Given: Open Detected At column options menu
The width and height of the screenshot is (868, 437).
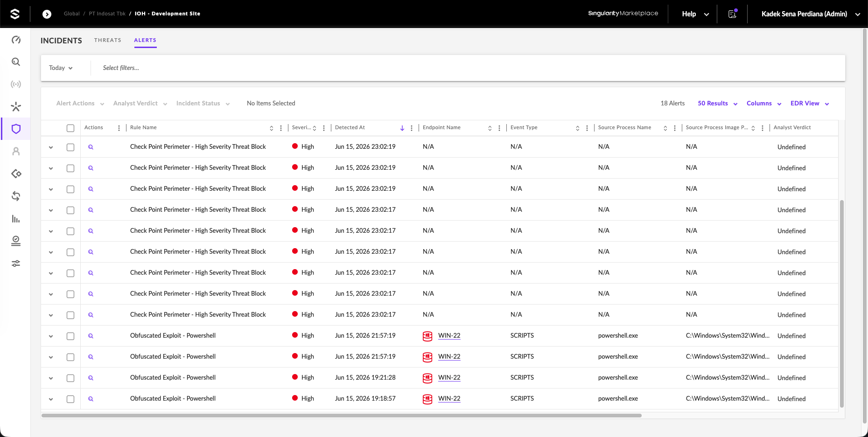Looking at the screenshot, I should pyautogui.click(x=412, y=128).
